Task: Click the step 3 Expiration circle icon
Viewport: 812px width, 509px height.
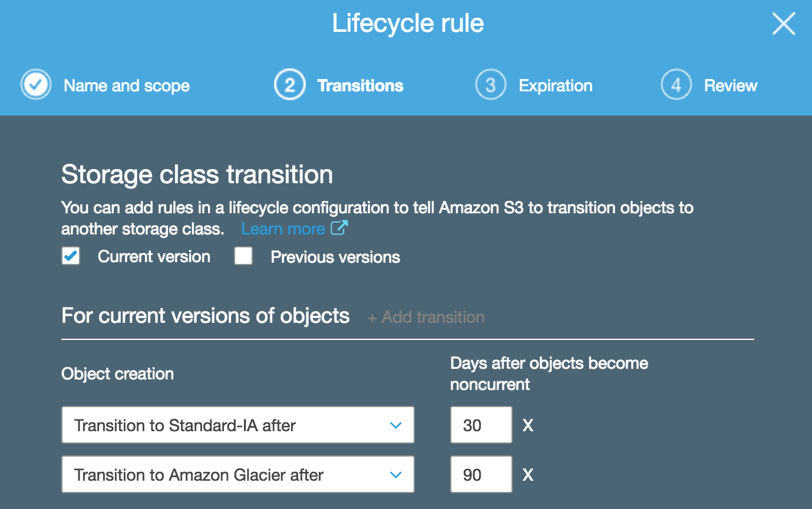Action: pyautogui.click(x=491, y=84)
